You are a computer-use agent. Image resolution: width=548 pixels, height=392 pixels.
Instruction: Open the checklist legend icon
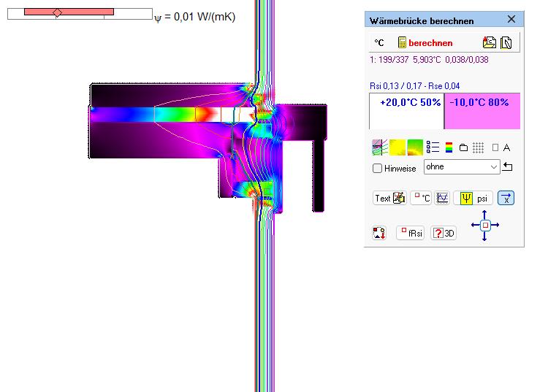tap(433, 147)
